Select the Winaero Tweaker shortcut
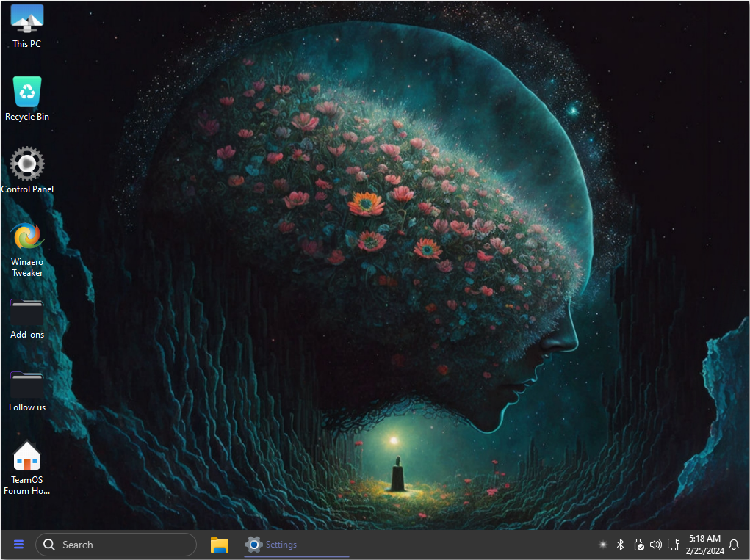 pos(26,237)
